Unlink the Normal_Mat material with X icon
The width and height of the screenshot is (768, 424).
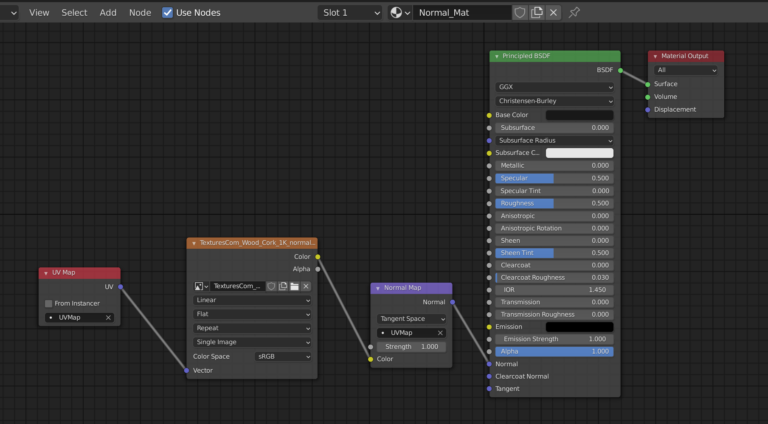coord(553,13)
